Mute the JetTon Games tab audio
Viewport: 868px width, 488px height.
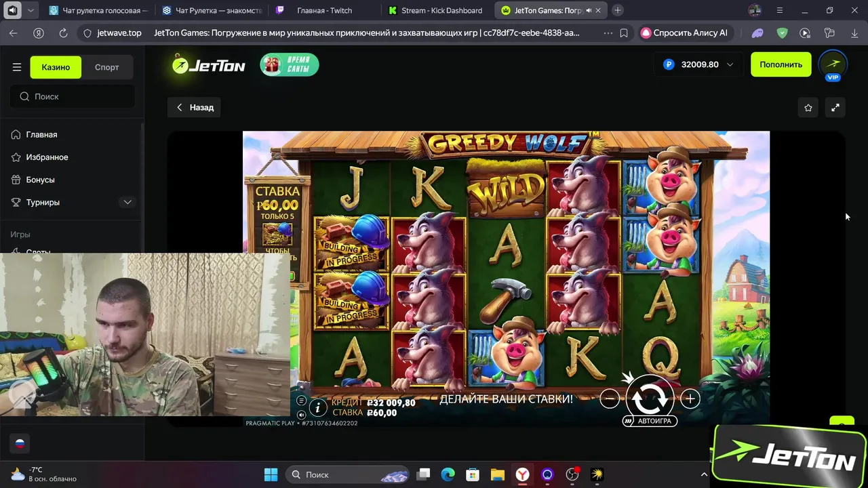[588, 11]
